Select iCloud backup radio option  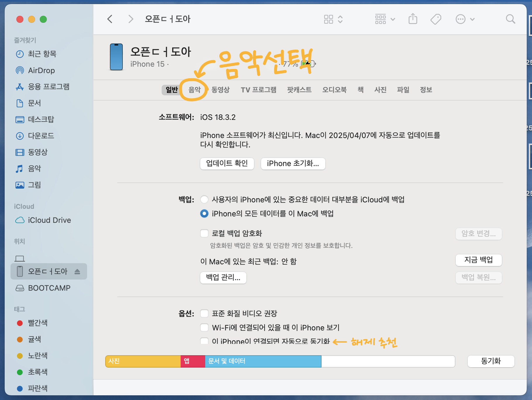[204, 200]
